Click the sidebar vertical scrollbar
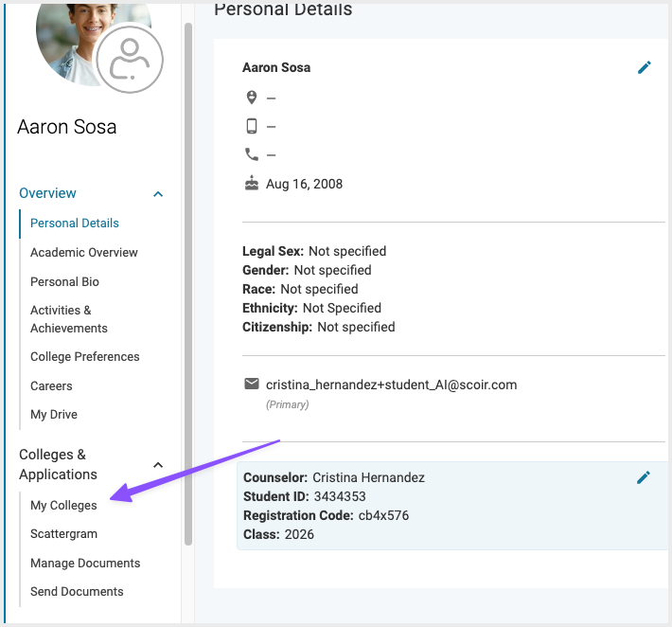 (188, 284)
